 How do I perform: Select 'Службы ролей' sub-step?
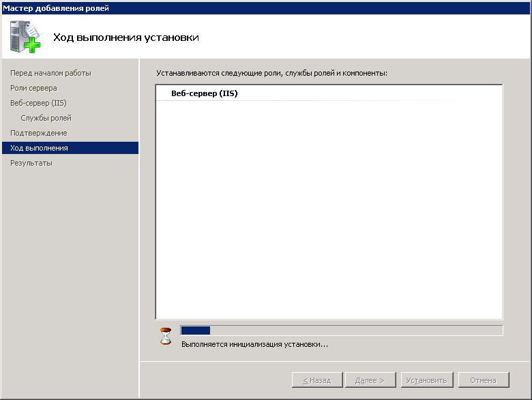[46, 118]
